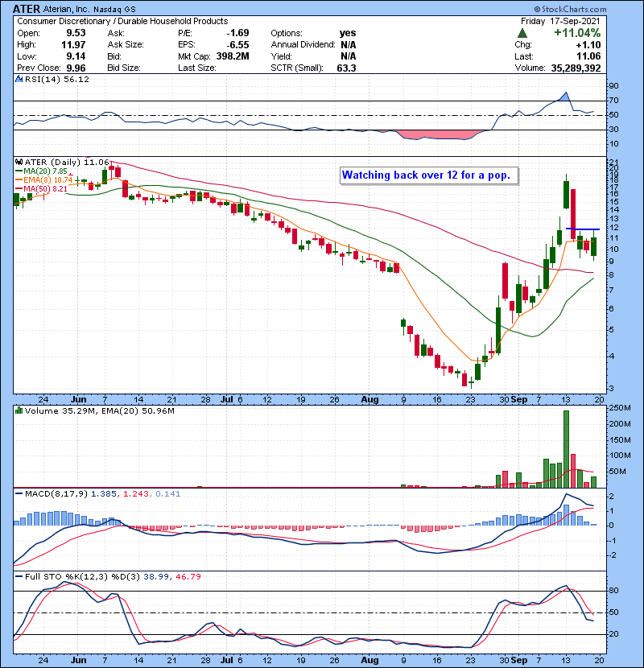Click the Low value 9.14
The height and width of the screenshot is (668, 644).
click(76, 56)
